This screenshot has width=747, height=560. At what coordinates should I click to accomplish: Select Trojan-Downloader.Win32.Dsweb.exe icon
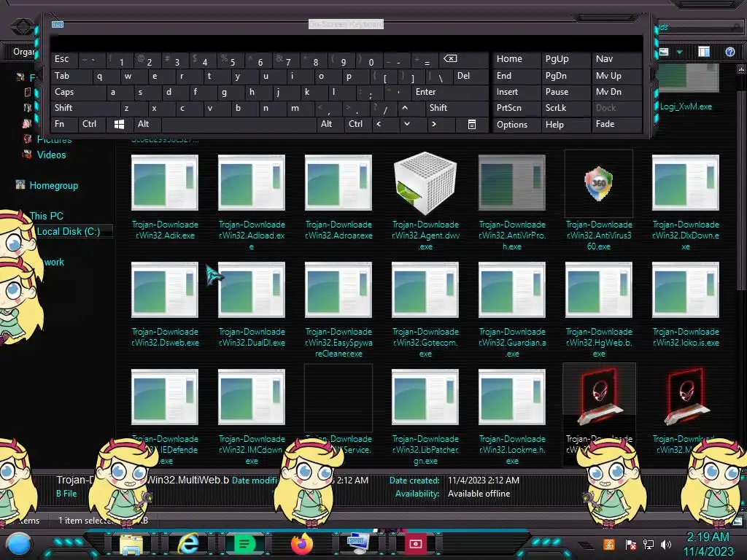[165, 289]
